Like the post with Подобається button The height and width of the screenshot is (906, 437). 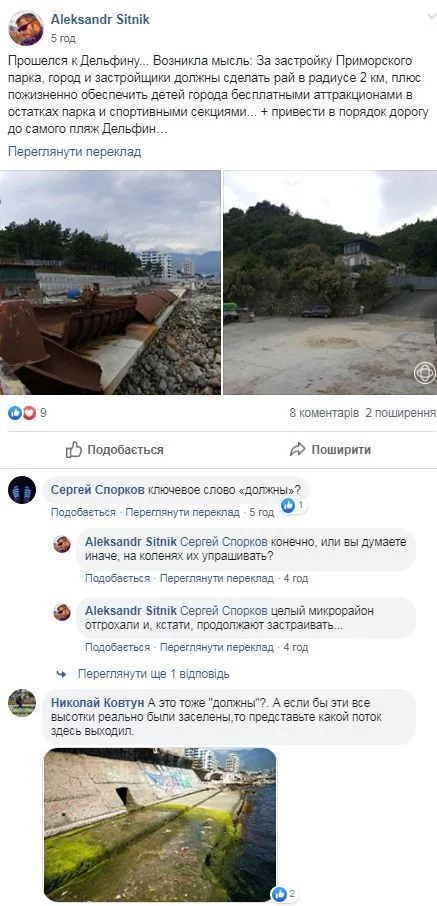tap(114, 450)
